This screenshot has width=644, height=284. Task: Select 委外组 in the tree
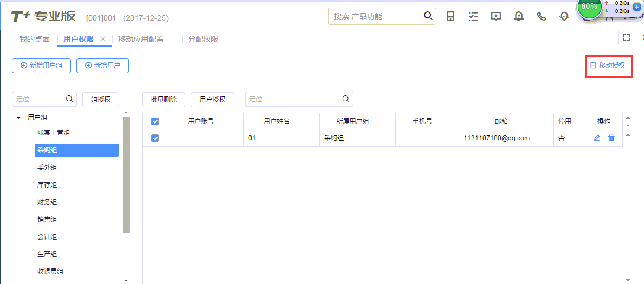click(47, 167)
